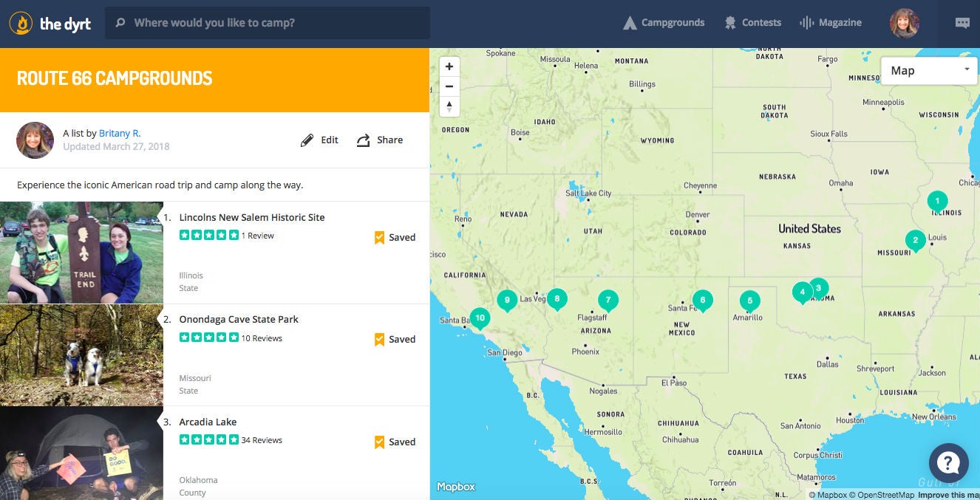Open Arcadia Lake listing
Viewport: 980px width, 500px height.
[x=208, y=422]
